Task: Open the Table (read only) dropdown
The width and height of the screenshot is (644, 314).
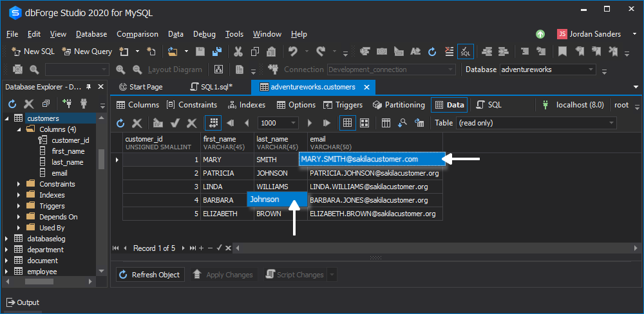Action: [536, 123]
